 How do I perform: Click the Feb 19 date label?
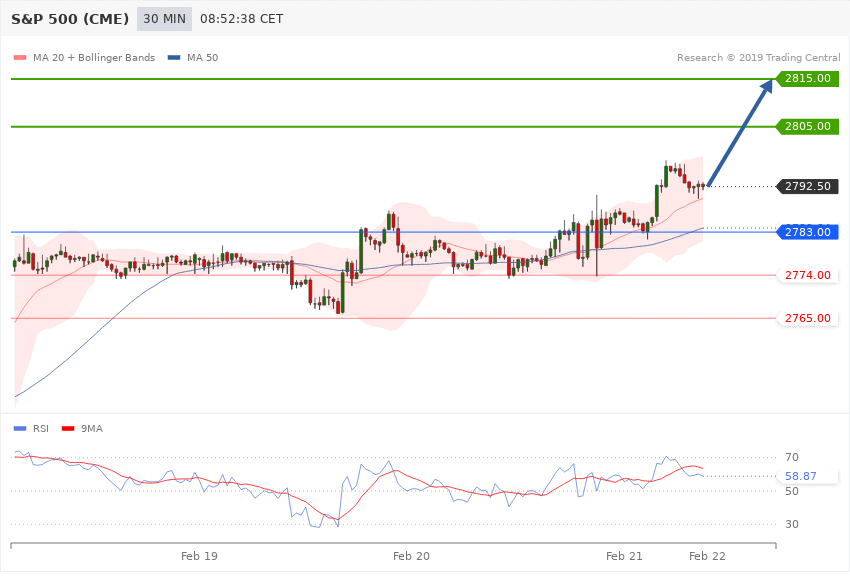pyautogui.click(x=199, y=556)
